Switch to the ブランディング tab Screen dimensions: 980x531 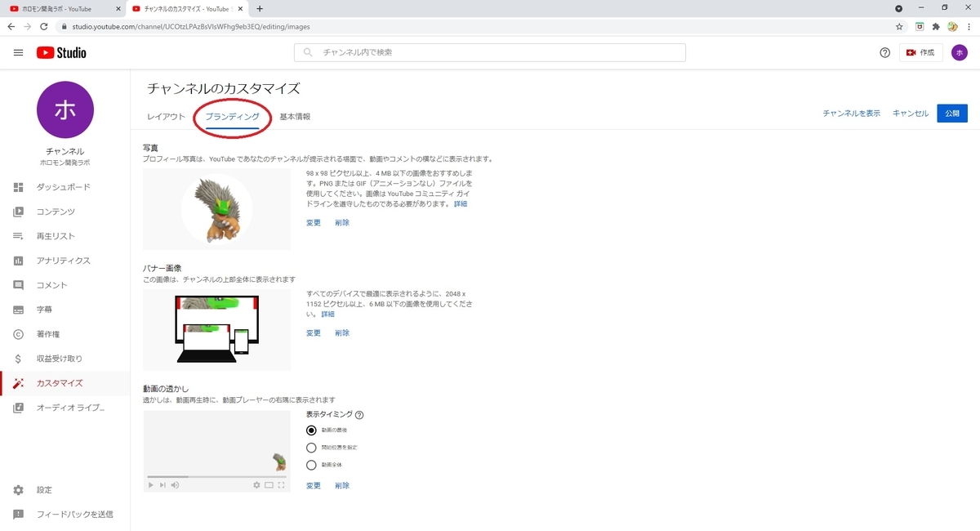(x=233, y=117)
